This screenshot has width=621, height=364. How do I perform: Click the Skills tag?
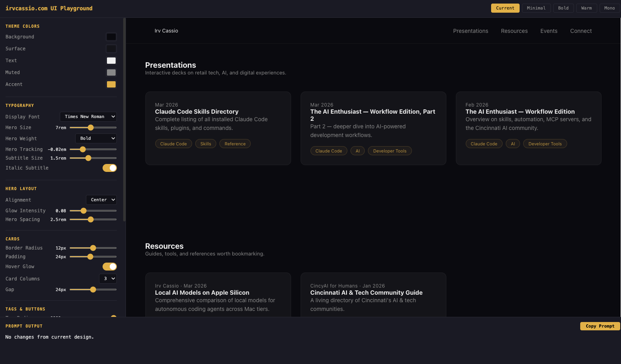pos(206,144)
